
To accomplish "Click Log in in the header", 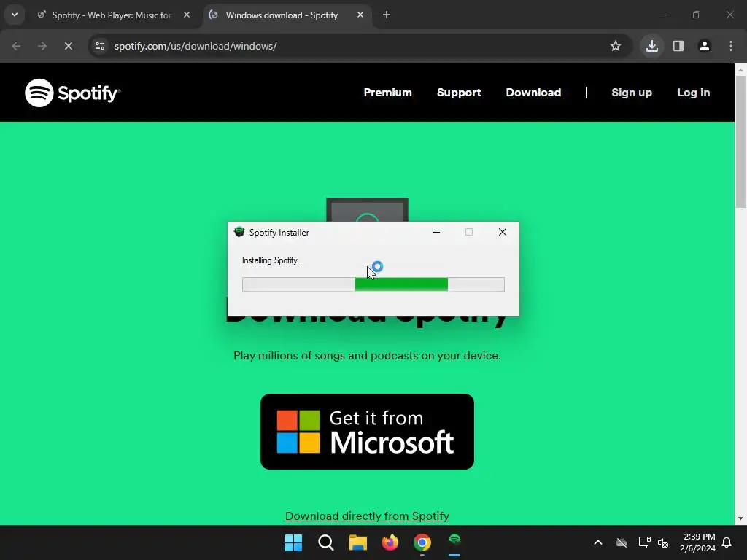I will tap(694, 93).
